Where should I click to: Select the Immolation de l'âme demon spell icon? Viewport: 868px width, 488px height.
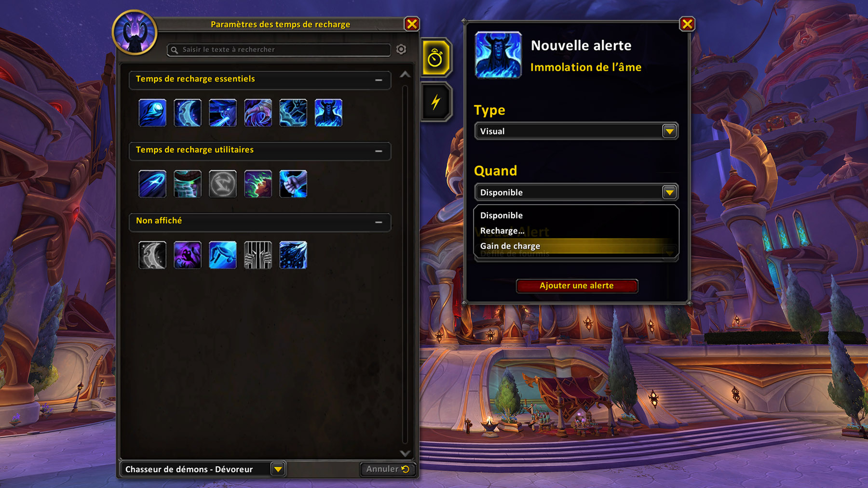point(328,113)
